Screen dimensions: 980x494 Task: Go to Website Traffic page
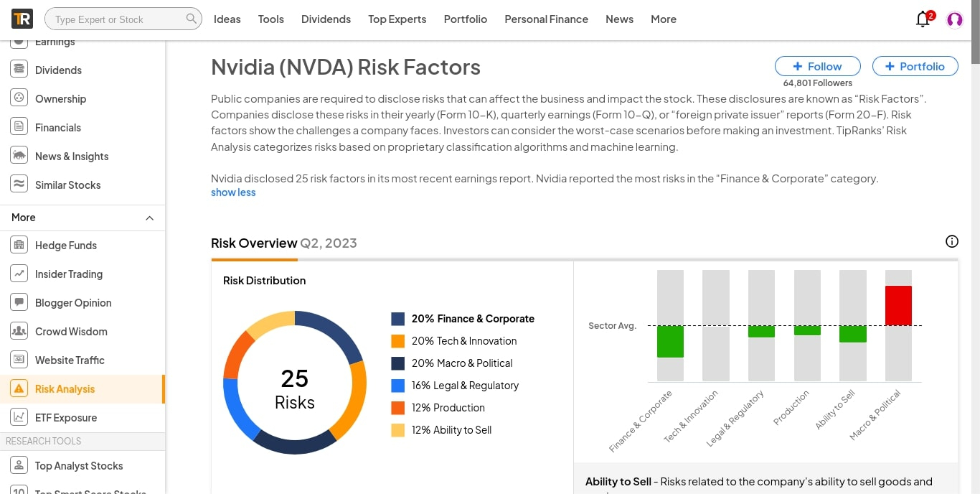point(69,360)
